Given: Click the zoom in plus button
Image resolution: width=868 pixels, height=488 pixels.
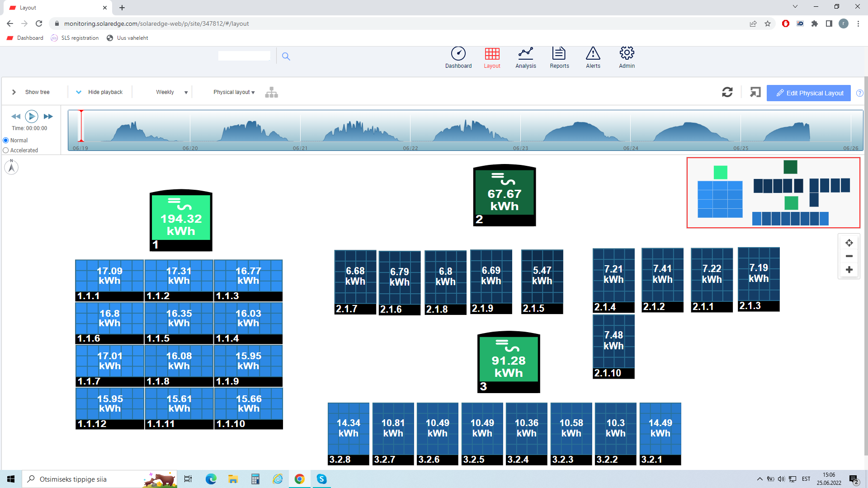Looking at the screenshot, I should tap(849, 270).
